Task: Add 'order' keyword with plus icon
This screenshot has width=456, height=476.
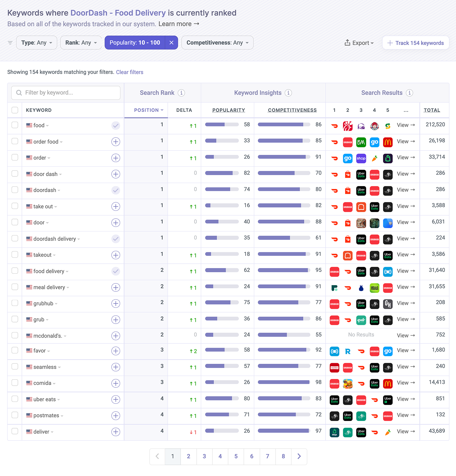Action: click(x=116, y=158)
